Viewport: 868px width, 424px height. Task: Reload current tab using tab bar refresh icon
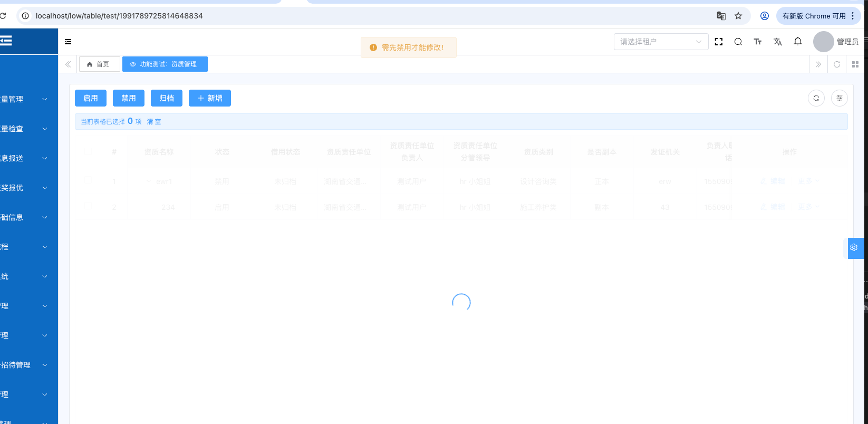837,64
